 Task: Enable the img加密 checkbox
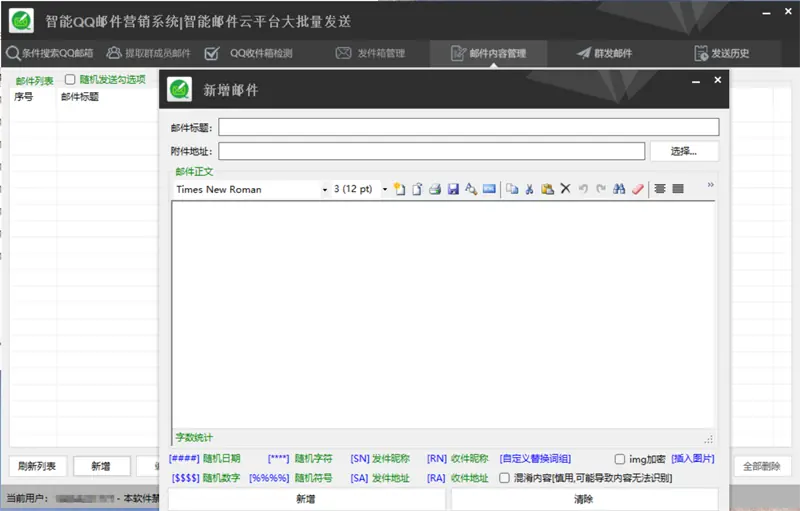click(x=619, y=459)
